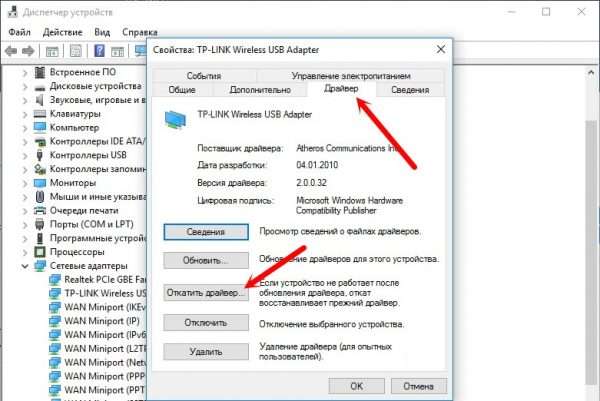Expand the Дисковые устройства node
This screenshot has height=401, width=600.
[x=25, y=86]
